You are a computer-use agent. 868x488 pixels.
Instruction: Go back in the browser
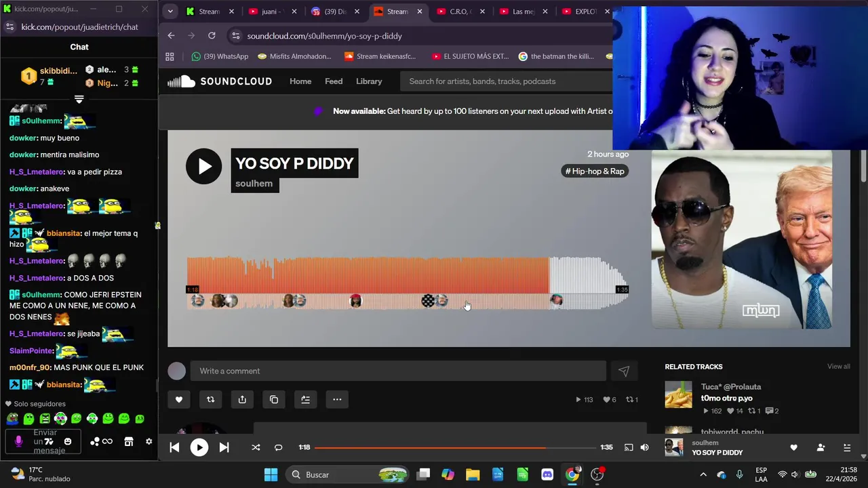(171, 36)
